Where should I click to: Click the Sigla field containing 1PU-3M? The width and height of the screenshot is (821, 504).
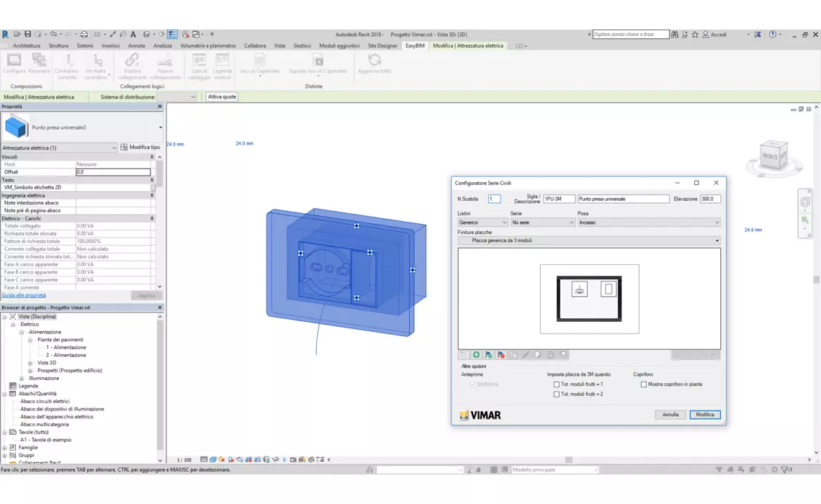[559, 199]
